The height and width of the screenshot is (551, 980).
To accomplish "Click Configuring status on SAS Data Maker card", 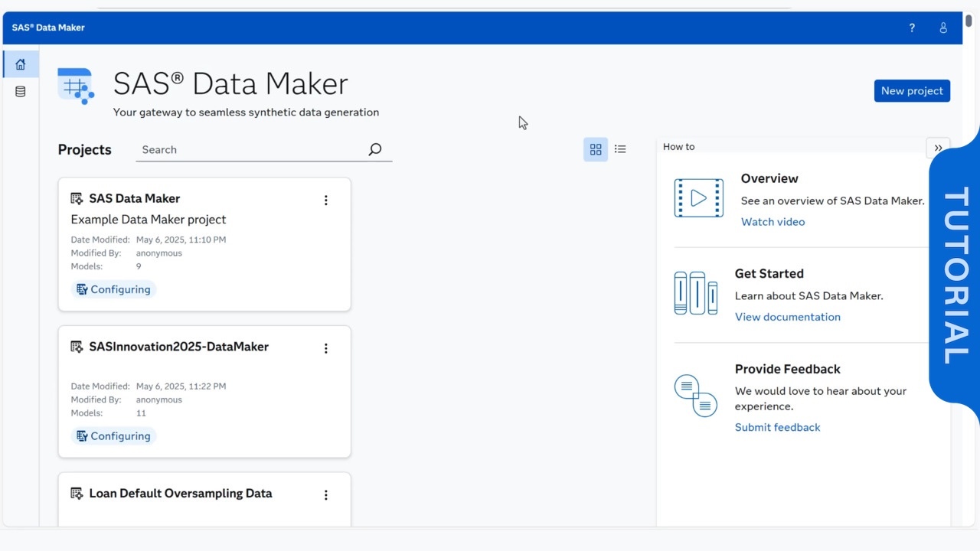I will [113, 289].
